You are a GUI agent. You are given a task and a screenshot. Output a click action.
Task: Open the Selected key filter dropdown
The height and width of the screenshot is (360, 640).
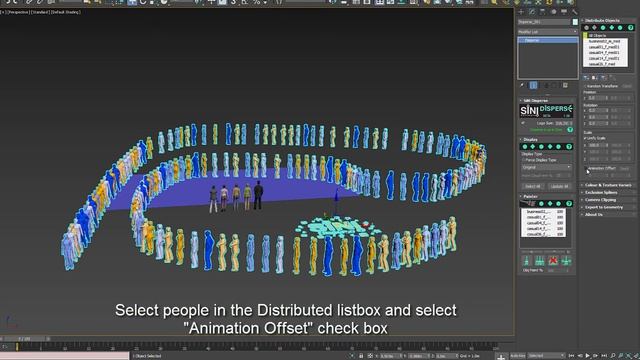coord(546,356)
